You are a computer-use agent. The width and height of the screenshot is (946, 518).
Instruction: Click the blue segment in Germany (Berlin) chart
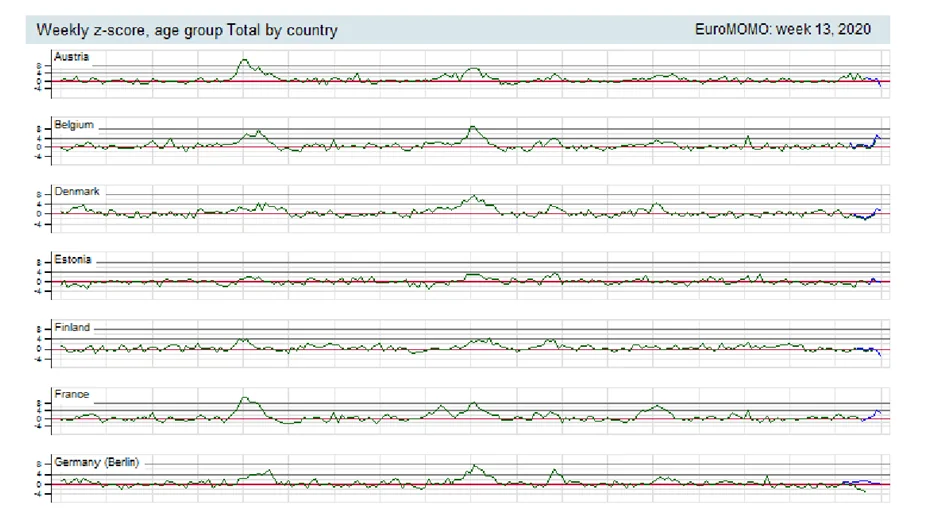pos(862,482)
